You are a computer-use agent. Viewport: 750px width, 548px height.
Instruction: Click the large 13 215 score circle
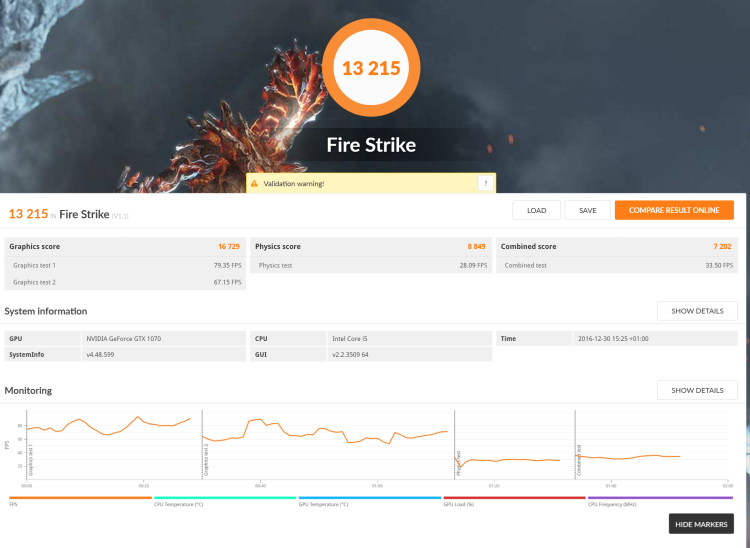click(x=371, y=67)
